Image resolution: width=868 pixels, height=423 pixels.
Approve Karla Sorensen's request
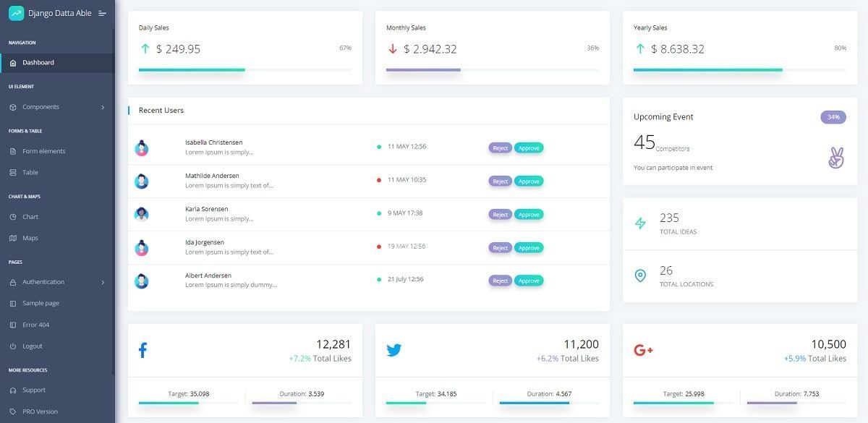[529, 214]
